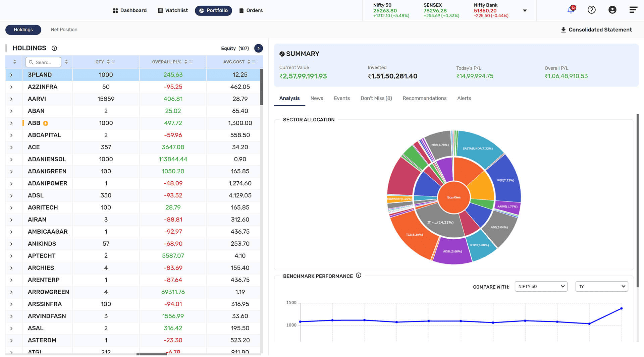
Task: Select the ADANIGREEN symbol name
Action: pos(47,172)
